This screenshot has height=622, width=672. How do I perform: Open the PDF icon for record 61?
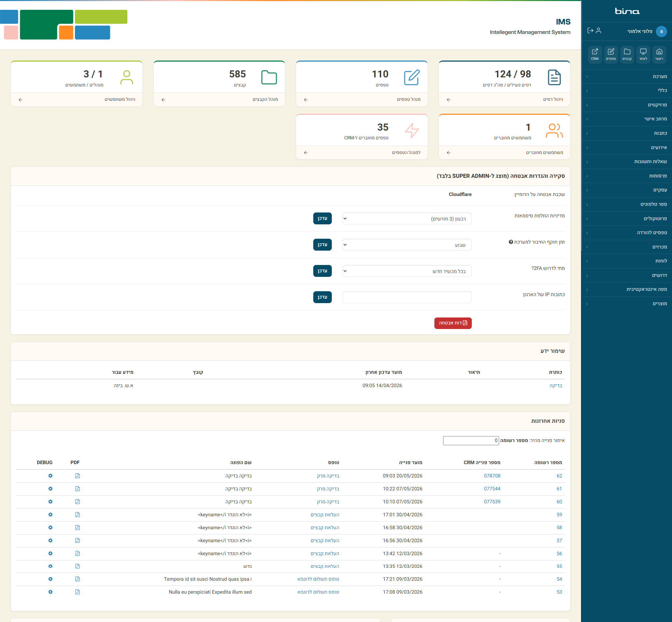(77, 489)
